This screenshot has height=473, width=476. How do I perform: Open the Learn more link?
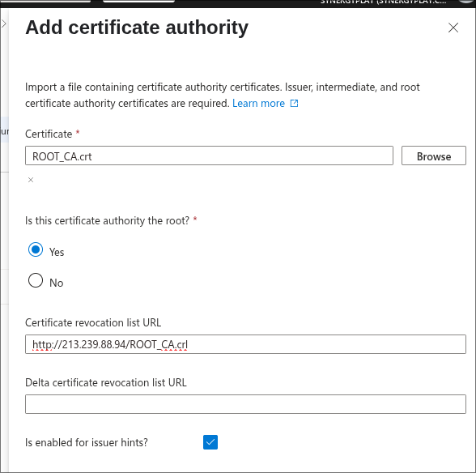coord(258,104)
